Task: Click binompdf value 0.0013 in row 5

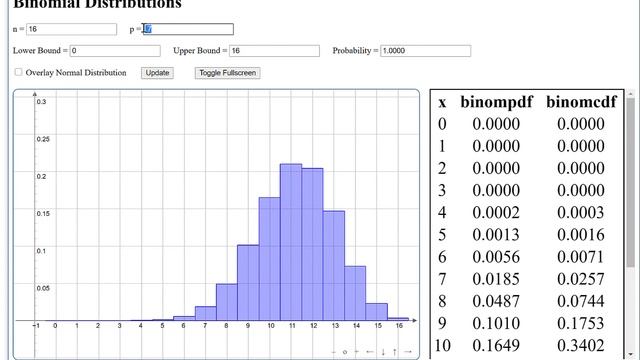Action: (496, 235)
